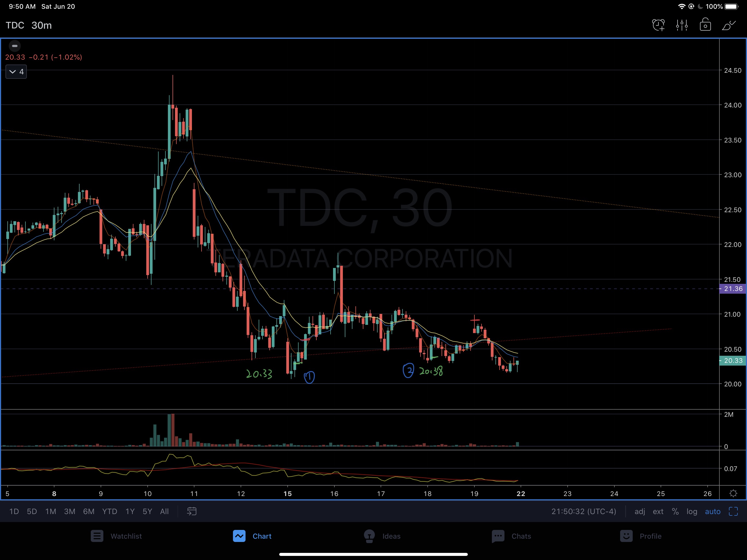Tap the iPad home indicator bar
Screen dimensions: 747x560
click(373, 554)
